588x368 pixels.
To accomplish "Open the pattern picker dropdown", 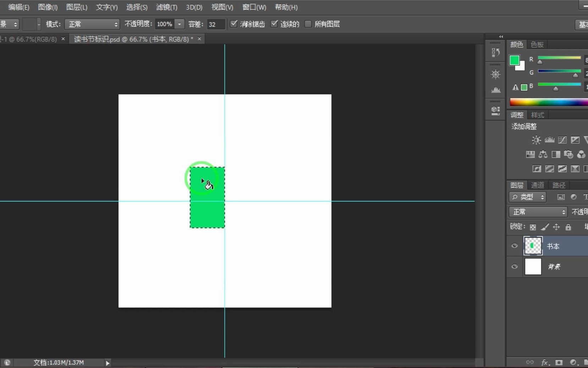I will pos(39,24).
